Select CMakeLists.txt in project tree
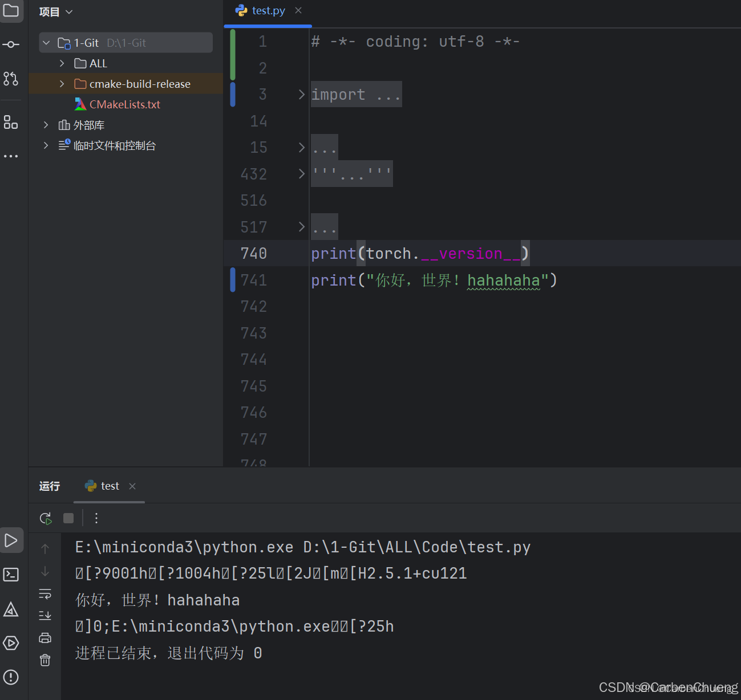The height and width of the screenshot is (700, 741). tap(125, 104)
